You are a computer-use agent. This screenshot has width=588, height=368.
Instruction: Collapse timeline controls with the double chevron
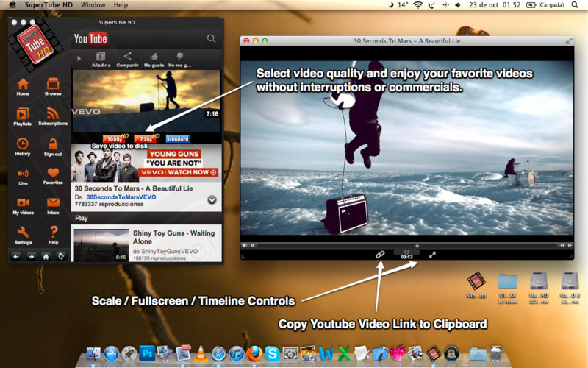(x=406, y=252)
